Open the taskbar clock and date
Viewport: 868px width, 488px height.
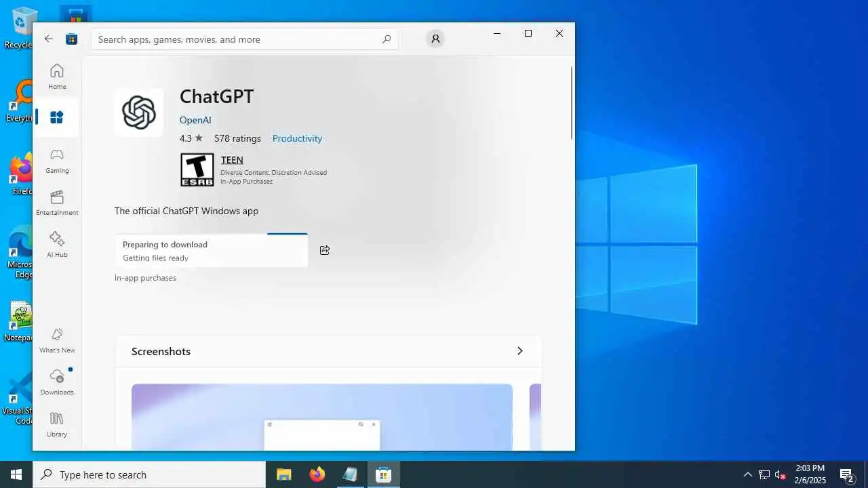click(810, 474)
